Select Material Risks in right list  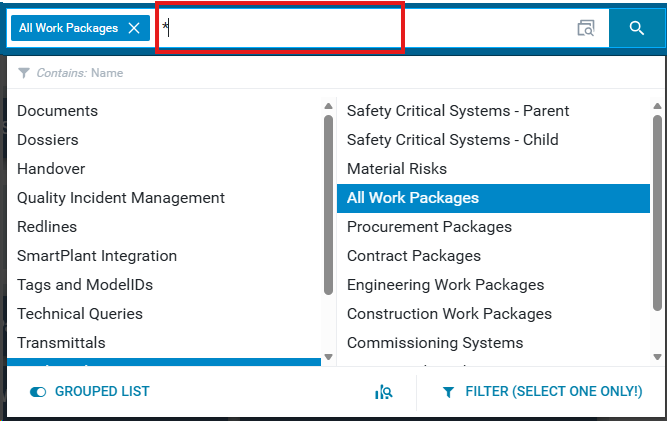pos(397,169)
